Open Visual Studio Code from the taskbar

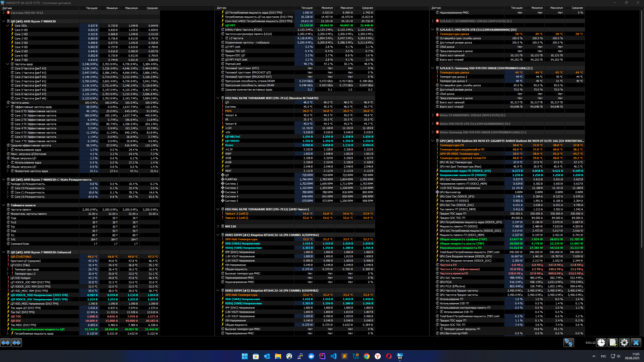click(x=333, y=356)
